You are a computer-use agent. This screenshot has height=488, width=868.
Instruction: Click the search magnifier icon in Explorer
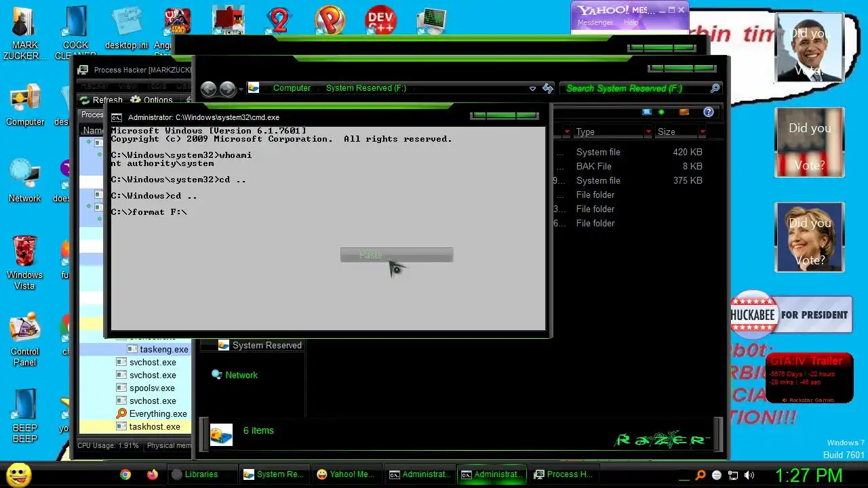715,88
